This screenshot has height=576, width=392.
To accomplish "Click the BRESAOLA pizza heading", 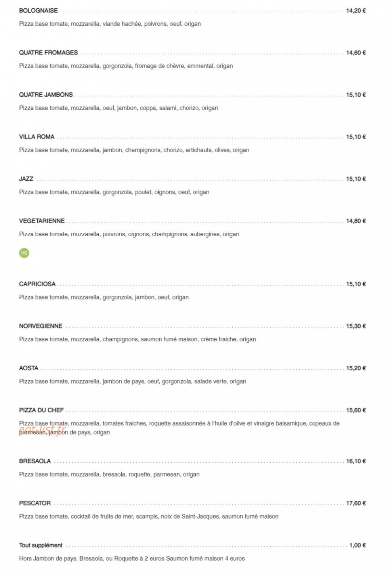I will click(35, 461).
